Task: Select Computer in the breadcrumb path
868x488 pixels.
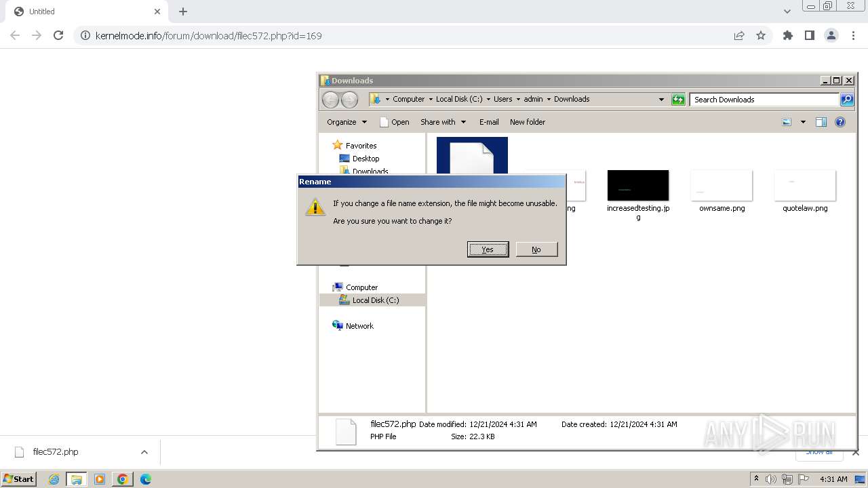Action: coord(408,99)
